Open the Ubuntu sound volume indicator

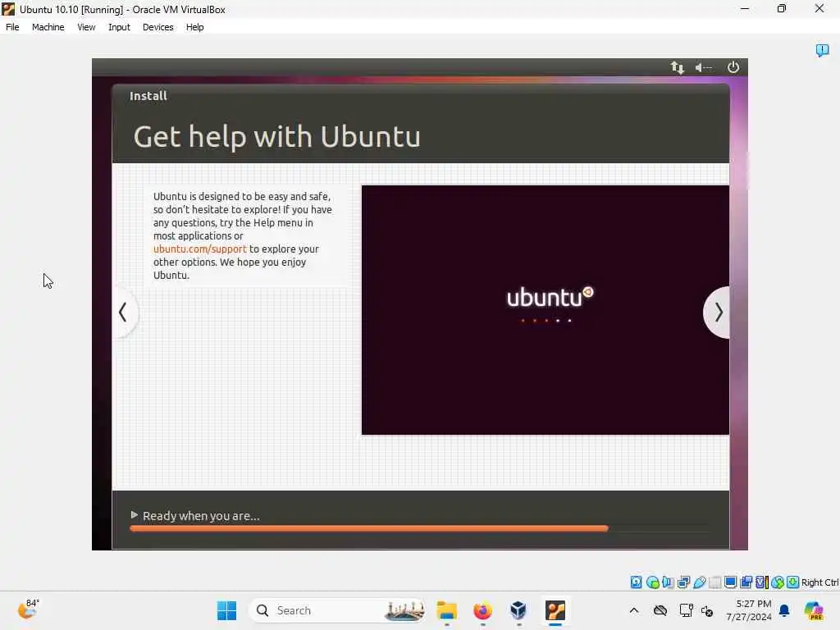[x=703, y=67]
